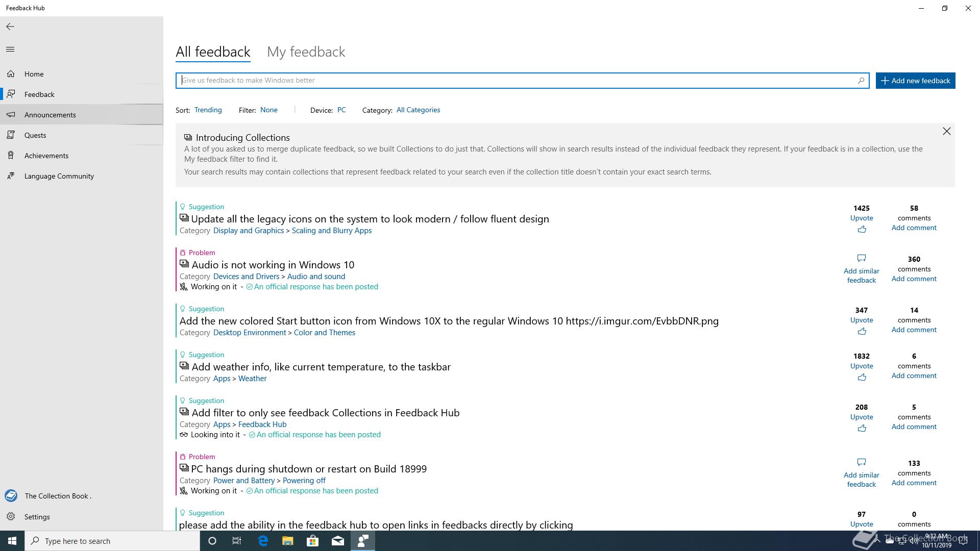The width and height of the screenshot is (980, 551).
Task: Open the Device PC dropdown
Action: tap(341, 110)
